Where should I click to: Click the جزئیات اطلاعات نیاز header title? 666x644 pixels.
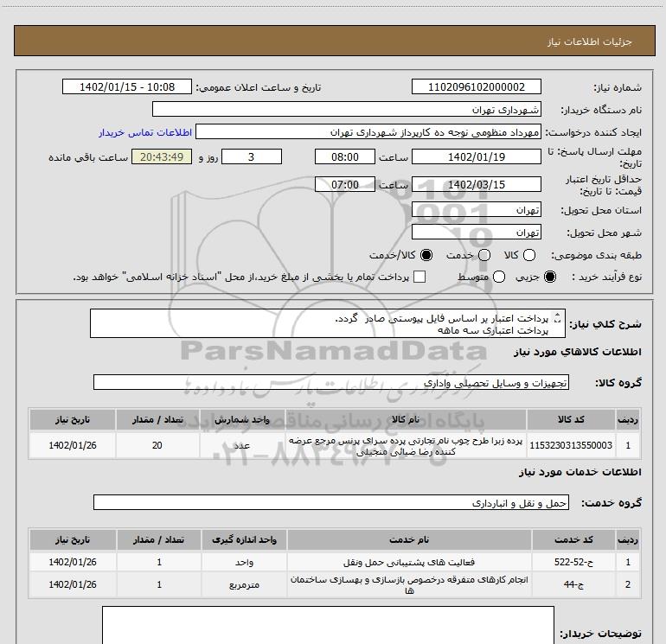(x=589, y=41)
